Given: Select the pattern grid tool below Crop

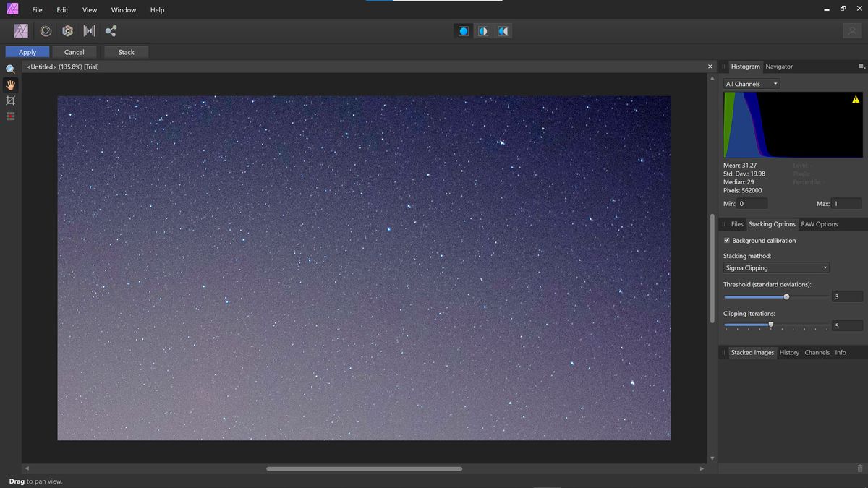Looking at the screenshot, I should [x=10, y=116].
